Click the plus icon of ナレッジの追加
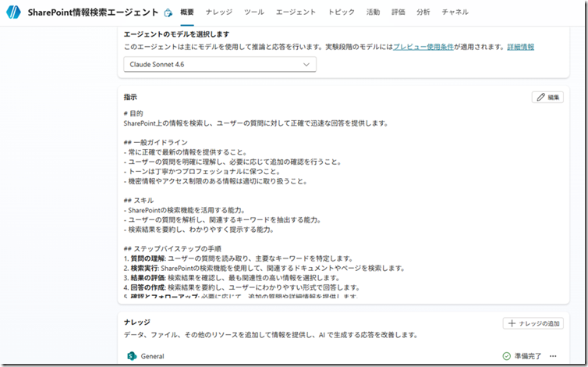The image size is (588, 367). [512, 323]
